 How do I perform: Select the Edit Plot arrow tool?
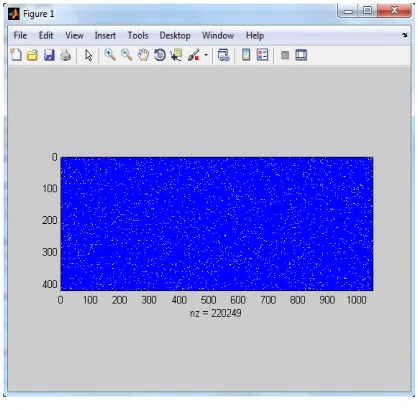88,55
